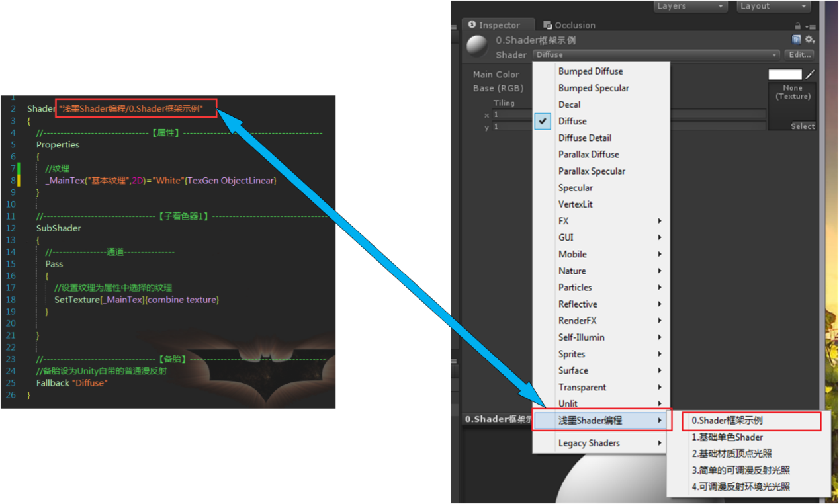Click the _MainTex property declaration line

(161, 180)
